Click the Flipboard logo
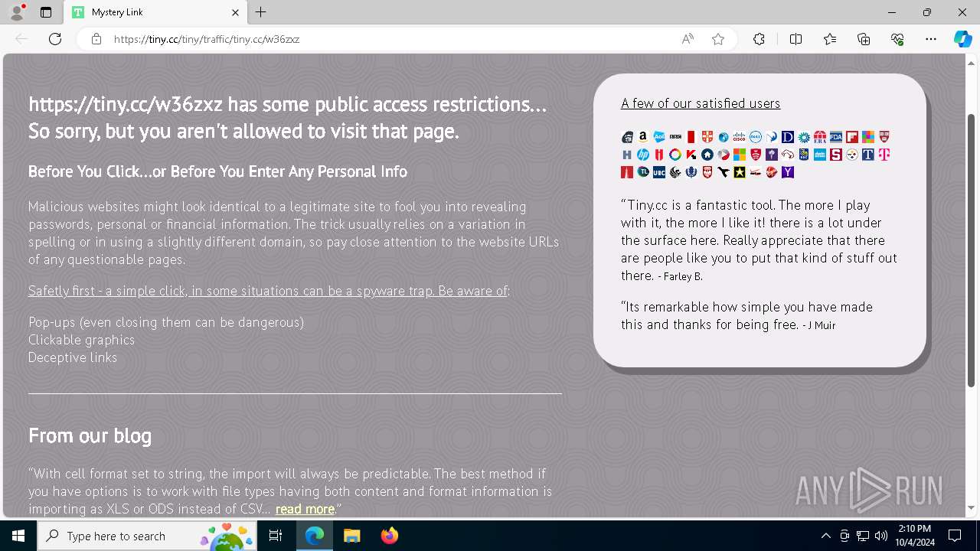The height and width of the screenshot is (551, 980). click(852, 137)
